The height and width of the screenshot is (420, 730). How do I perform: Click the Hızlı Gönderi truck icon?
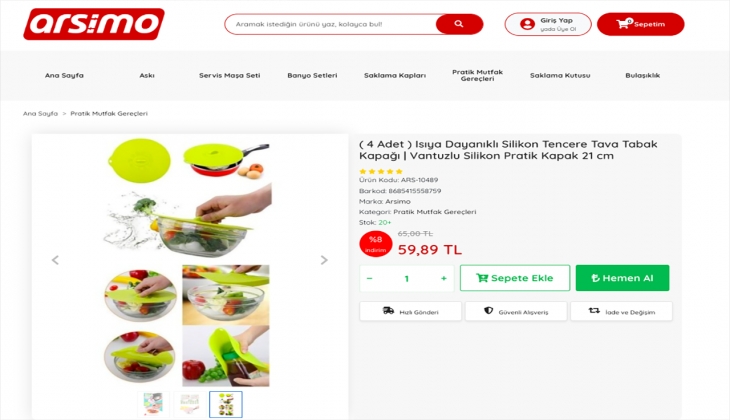click(x=388, y=311)
